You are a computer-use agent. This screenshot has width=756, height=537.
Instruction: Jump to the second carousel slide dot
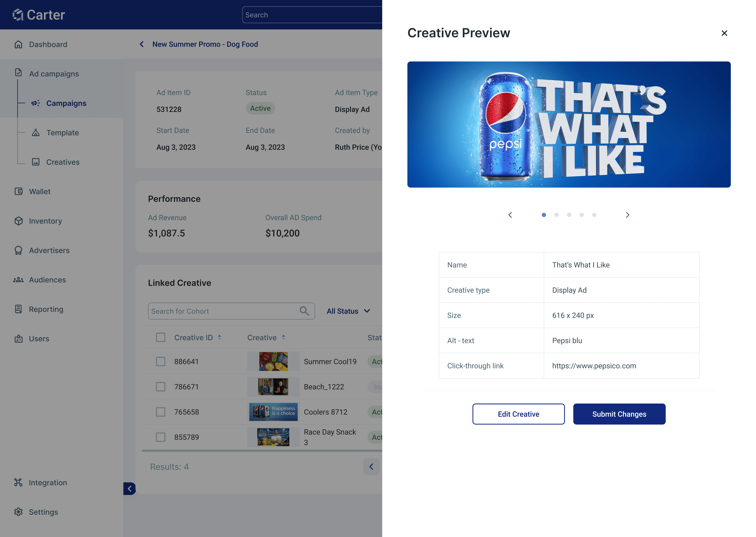(556, 215)
